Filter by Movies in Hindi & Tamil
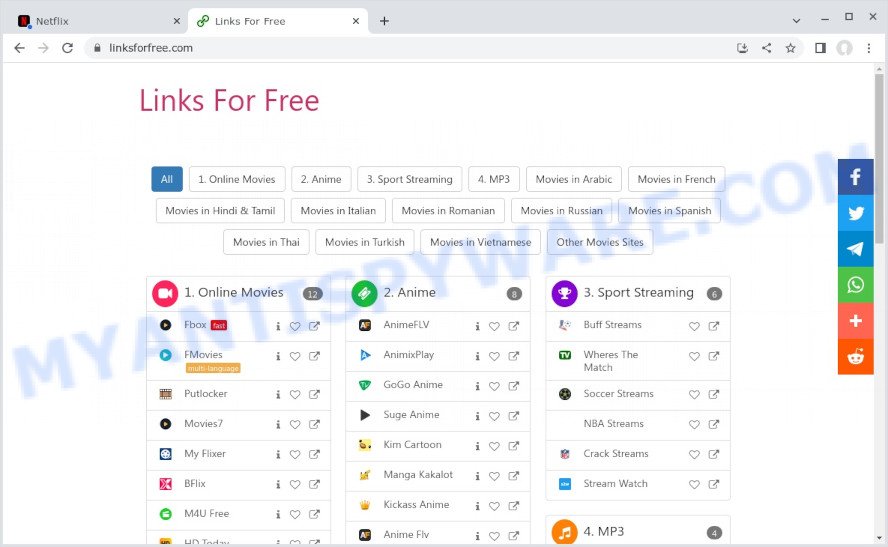Image resolution: width=888 pixels, height=547 pixels. pos(220,211)
